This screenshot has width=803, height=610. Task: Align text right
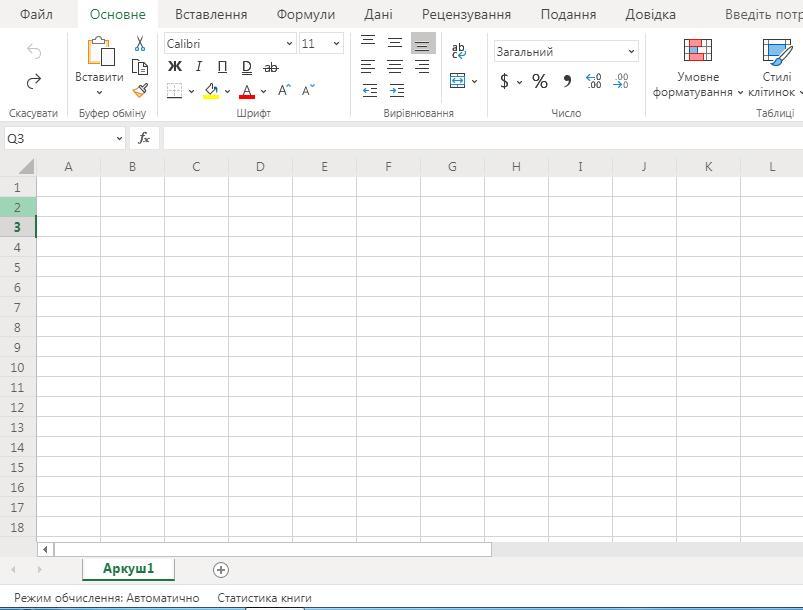click(422, 67)
